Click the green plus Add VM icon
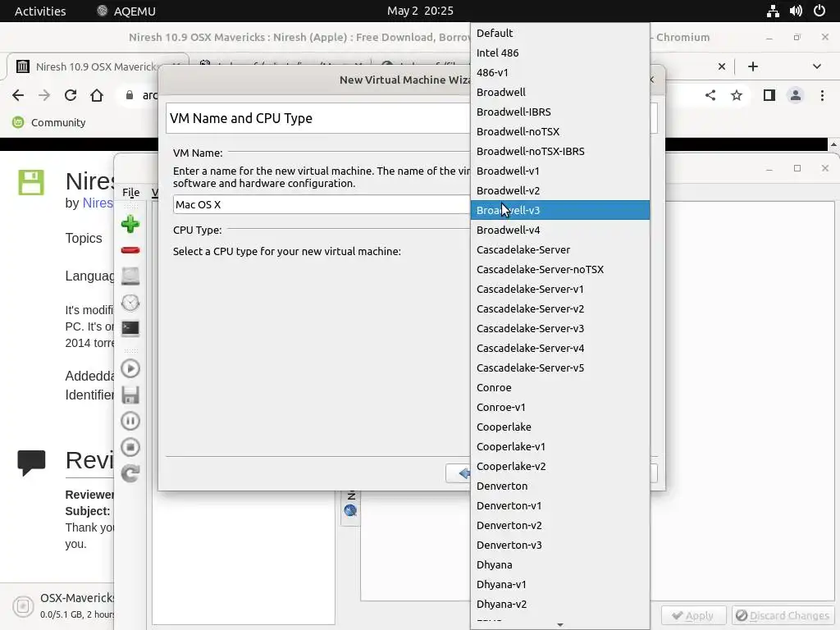Viewport: 840px width, 630px height. coord(130,224)
